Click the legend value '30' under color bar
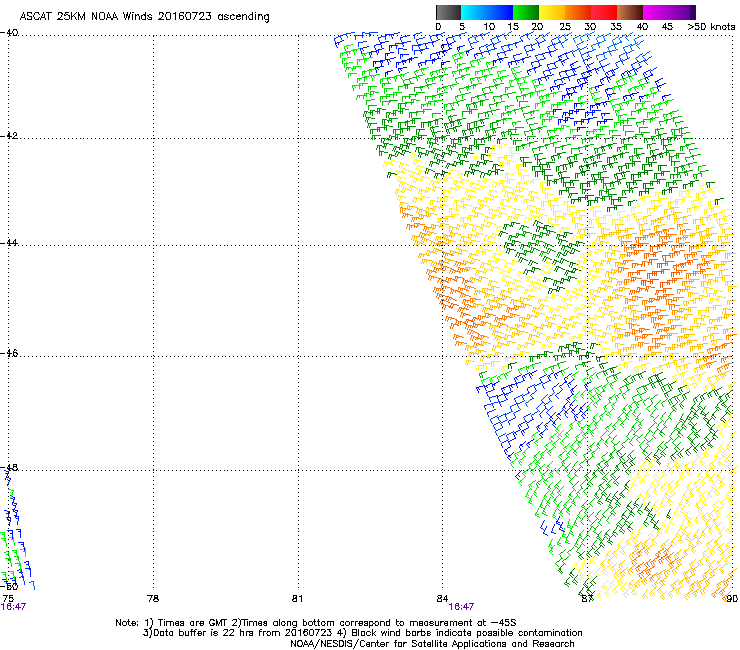740x650 pixels. pos(590,27)
